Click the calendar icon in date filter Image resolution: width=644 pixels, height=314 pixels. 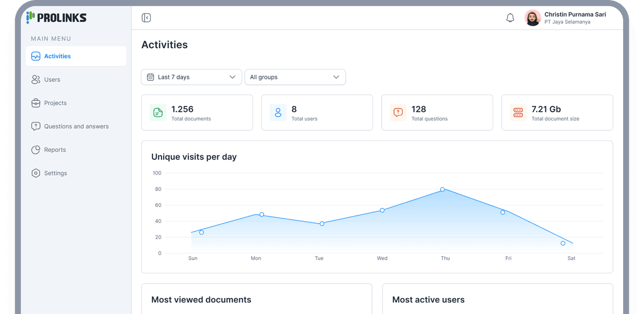tap(151, 77)
